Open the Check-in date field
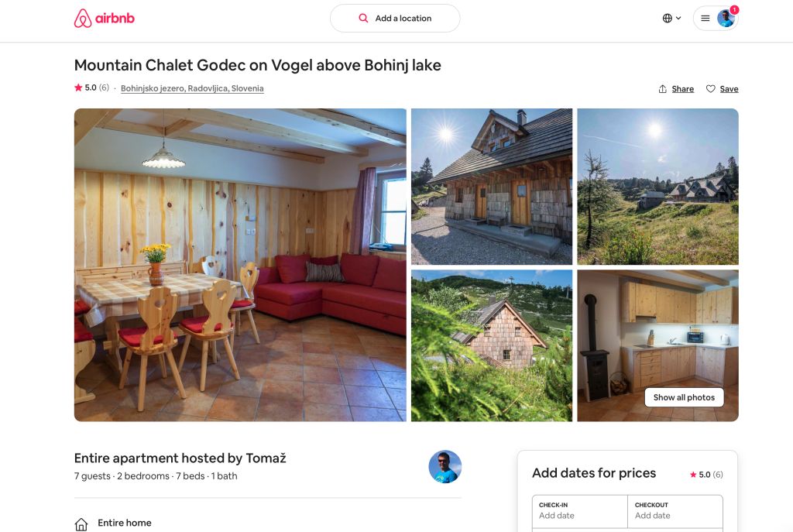The image size is (793, 532). 579,510
